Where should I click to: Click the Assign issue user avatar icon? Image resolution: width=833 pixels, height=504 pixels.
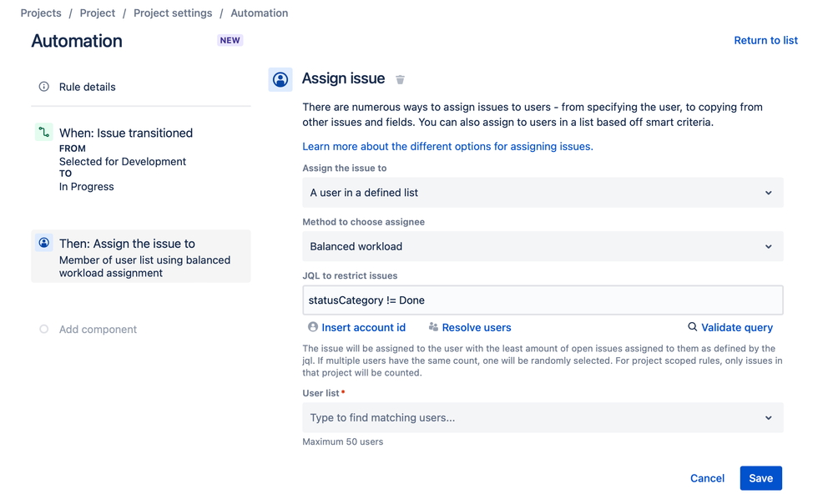click(x=280, y=79)
